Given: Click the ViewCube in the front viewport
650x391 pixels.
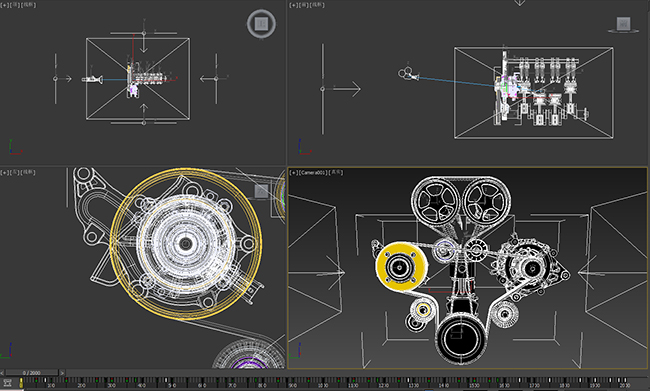Looking at the screenshot, I should (623, 24).
